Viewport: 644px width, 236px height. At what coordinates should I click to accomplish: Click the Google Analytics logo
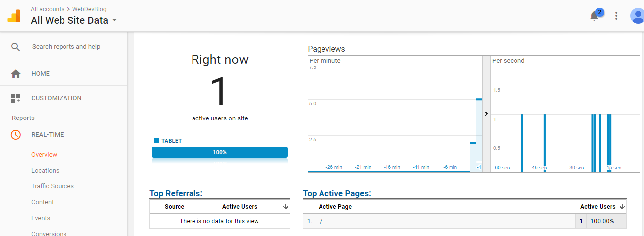click(14, 16)
